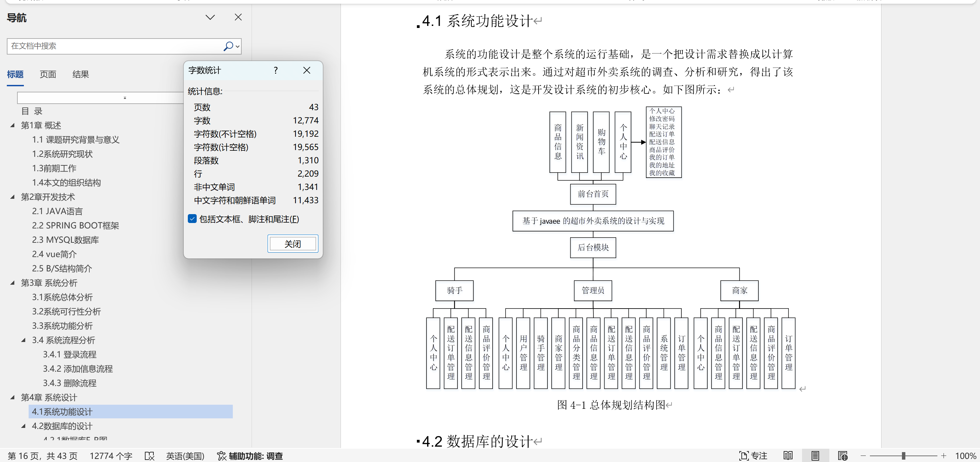Go to 2.4 vue简介
Viewport: 980px width, 462px height.
[55, 254]
